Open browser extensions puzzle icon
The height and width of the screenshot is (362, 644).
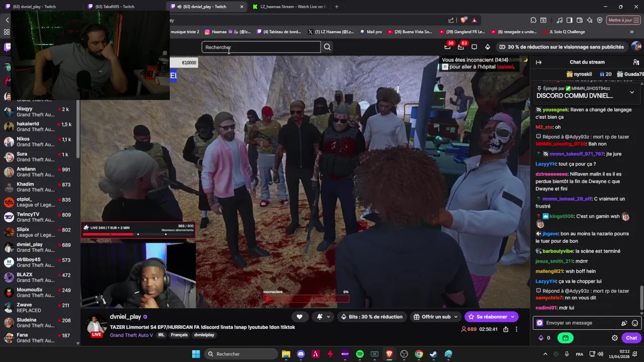coord(533,20)
